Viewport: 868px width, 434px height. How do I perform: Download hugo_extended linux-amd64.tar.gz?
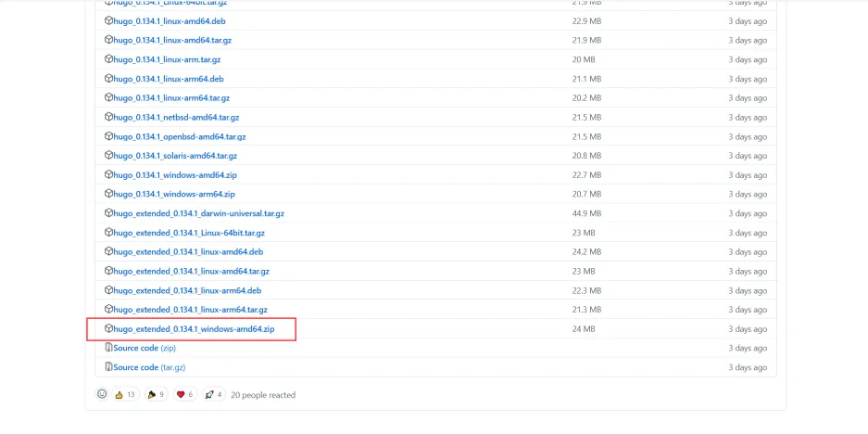coord(191,271)
